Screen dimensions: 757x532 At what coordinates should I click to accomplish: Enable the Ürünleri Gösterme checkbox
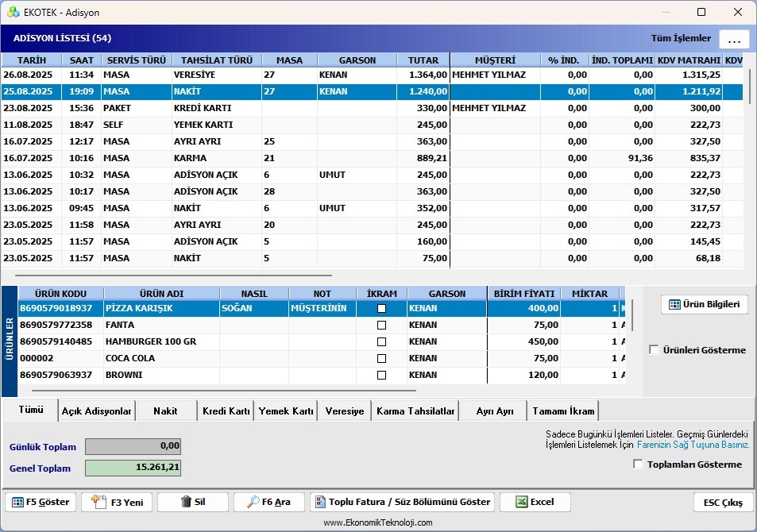(x=655, y=349)
